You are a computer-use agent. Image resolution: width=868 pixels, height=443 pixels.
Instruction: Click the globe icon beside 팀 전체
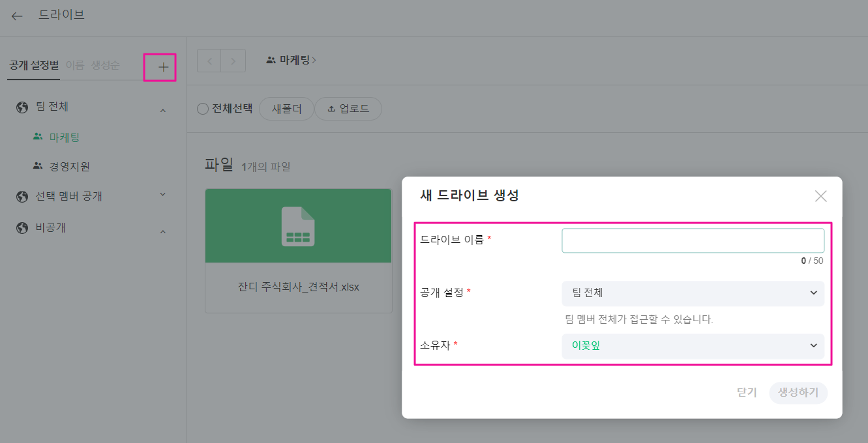pyautogui.click(x=22, y=107)
